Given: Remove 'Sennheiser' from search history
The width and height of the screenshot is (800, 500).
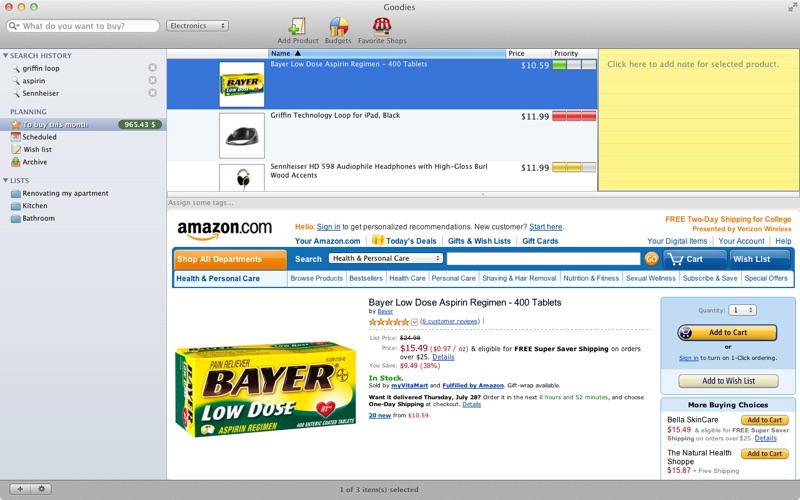Looking at the screenshot, I should [153, 93].
